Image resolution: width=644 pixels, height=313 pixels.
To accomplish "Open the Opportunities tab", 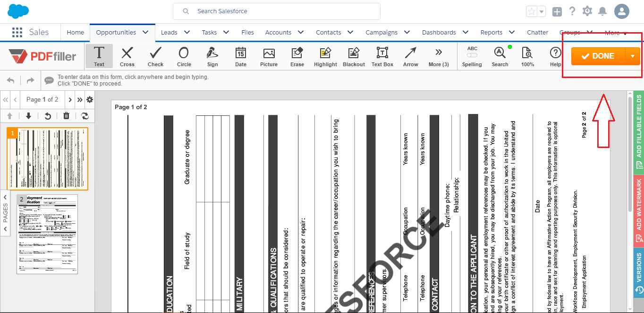I will tap(116, 33).
